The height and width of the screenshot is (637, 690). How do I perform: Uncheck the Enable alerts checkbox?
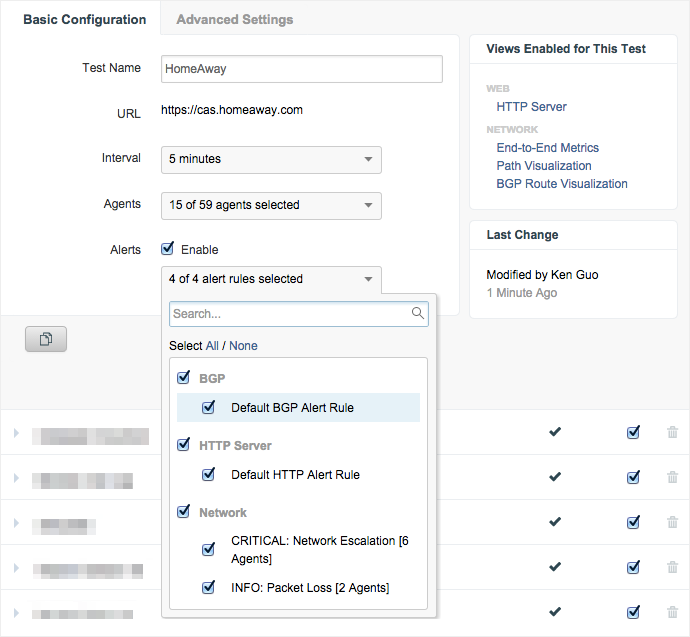pos(168,249)
